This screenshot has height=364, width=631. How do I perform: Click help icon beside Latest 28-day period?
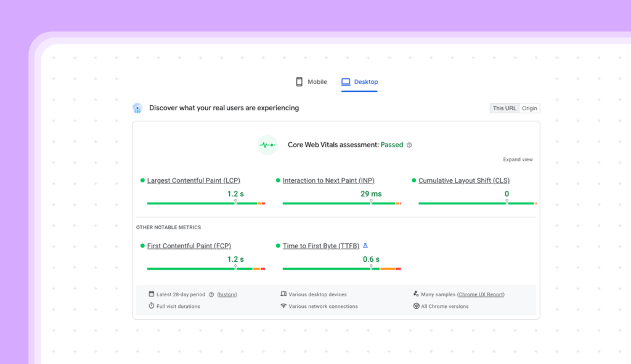(x=211, y=295)
